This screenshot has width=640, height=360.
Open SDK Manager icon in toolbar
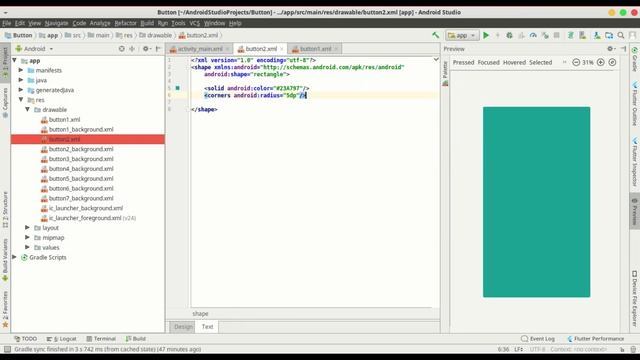(597, 36)
